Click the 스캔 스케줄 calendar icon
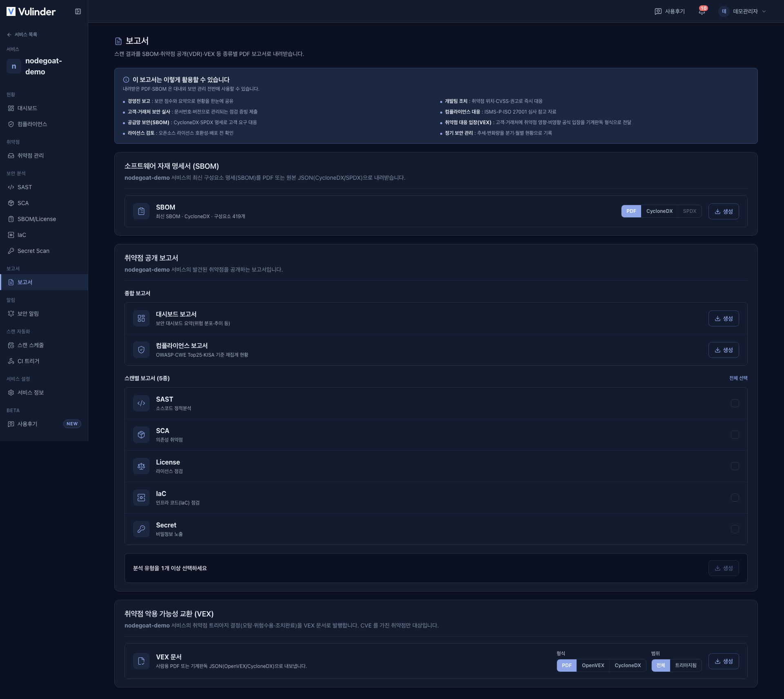The height and width of the screenshot is (699, 784). tap(11, 345)
